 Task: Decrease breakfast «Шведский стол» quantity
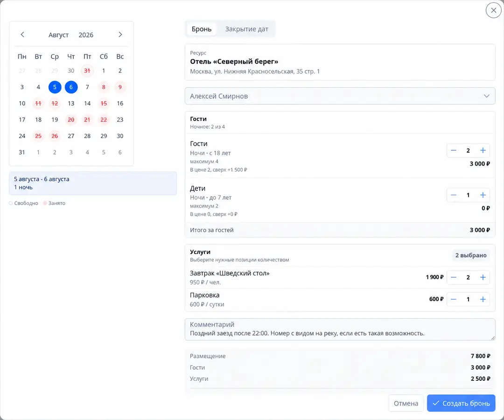tap(454, 277)
